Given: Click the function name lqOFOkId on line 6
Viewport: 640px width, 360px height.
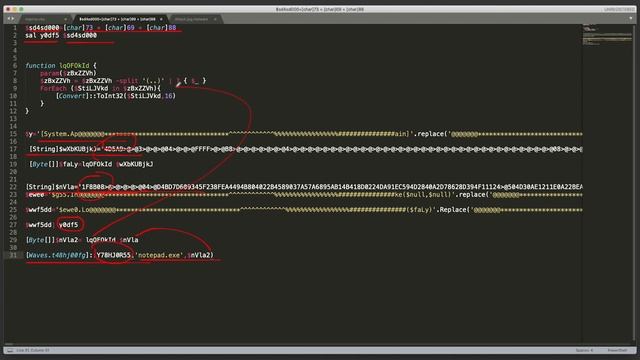Looking at the screenshot, I should click(x=74, y=66).
